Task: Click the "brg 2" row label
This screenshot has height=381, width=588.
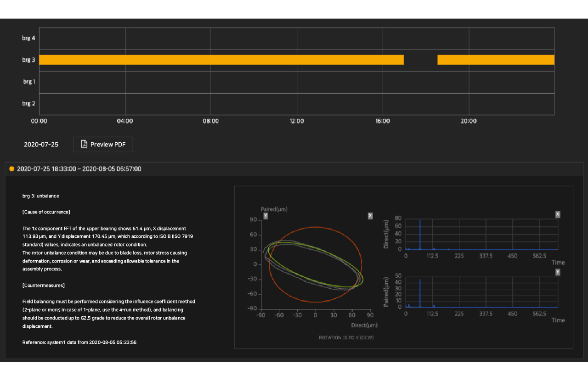Action: (x=29, y=103)
